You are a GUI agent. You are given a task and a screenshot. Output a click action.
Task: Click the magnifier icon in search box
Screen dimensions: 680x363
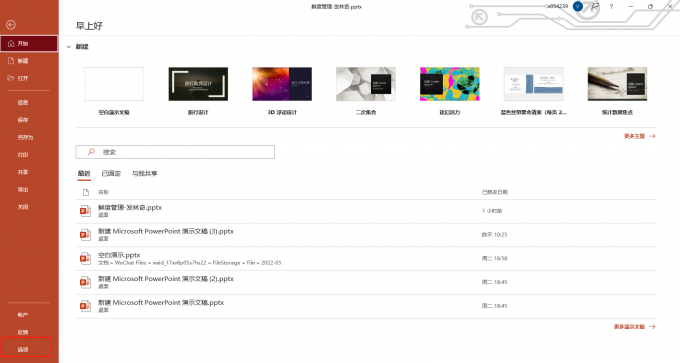point(91,152)
